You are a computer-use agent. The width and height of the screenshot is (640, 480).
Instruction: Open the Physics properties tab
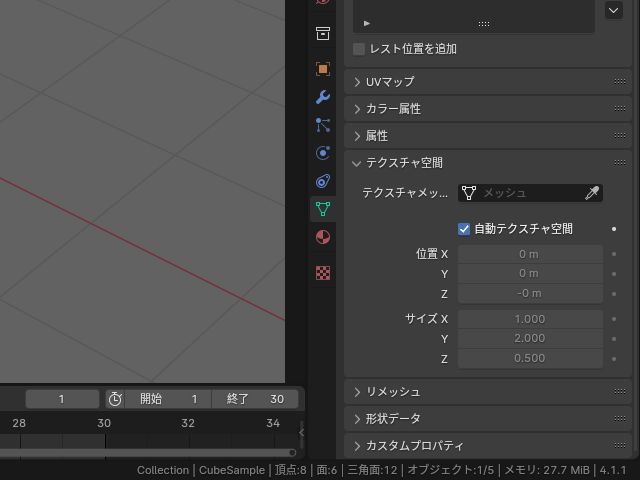pos(323,153)
